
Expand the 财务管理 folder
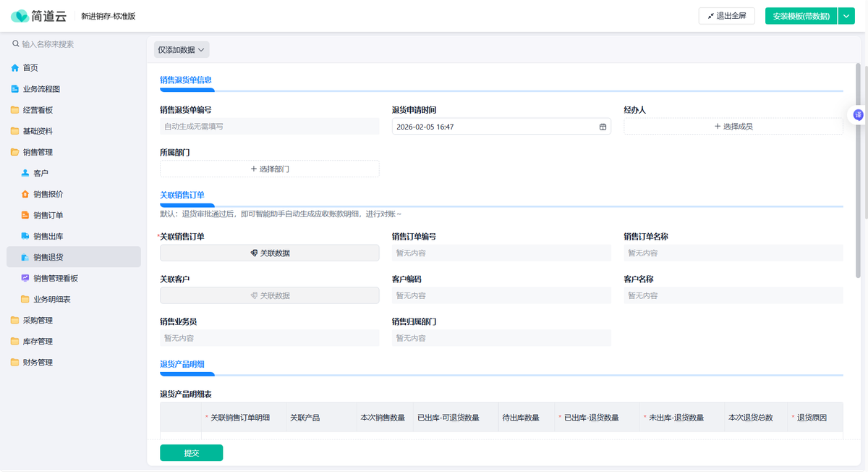pos(74,362)
